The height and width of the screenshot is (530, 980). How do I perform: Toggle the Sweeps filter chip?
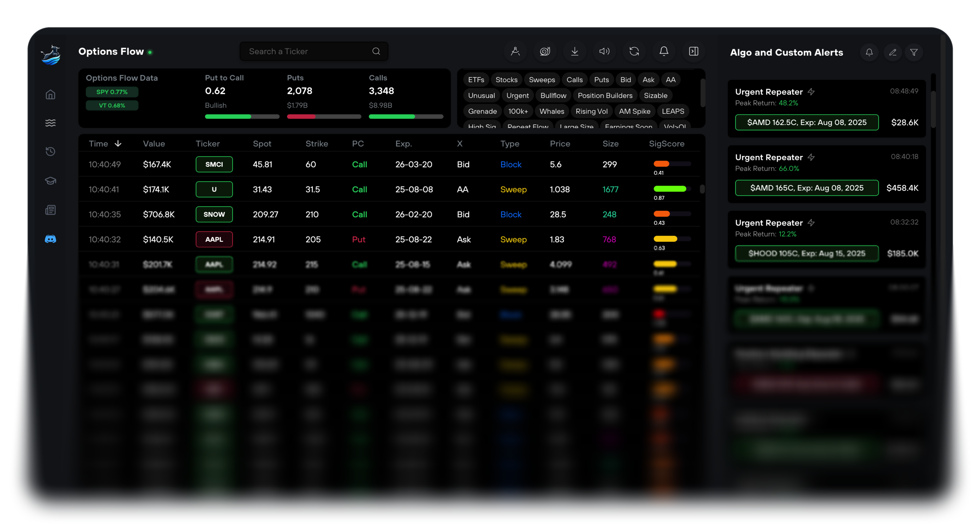pos(542,80)
